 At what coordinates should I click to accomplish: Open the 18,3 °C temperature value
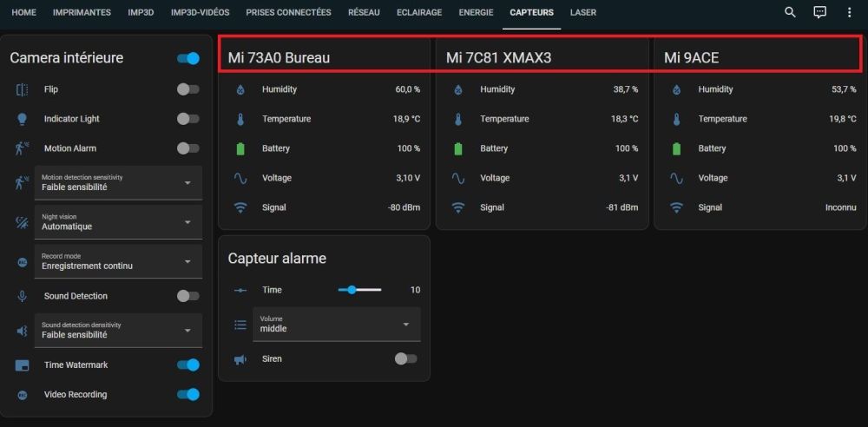(624, 119)
